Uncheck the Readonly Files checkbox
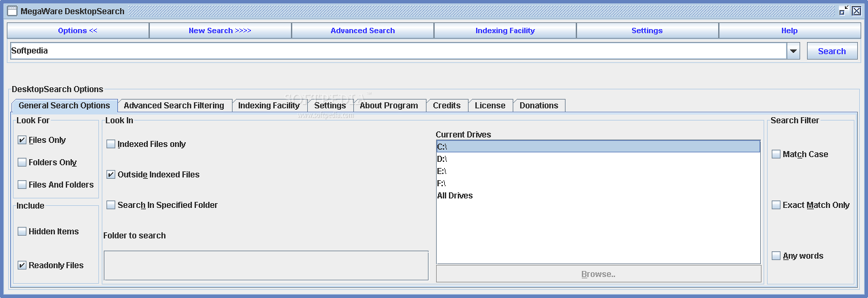Screen dimensions: 868x298 [22, 265]
